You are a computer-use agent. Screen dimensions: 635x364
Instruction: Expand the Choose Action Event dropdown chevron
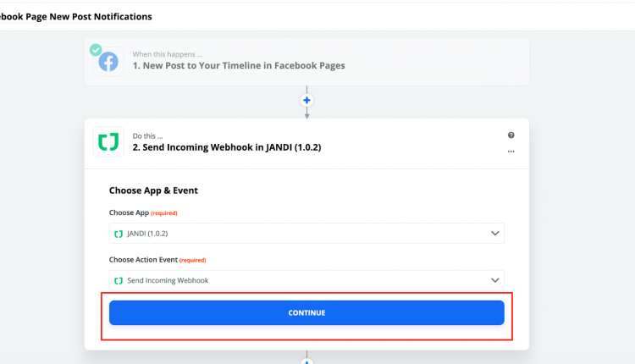coord(495,280)
